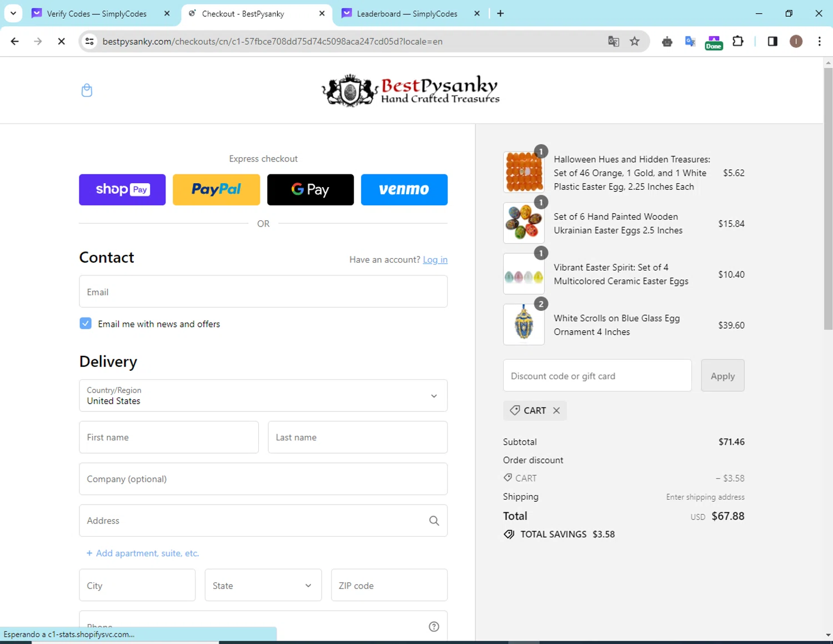Click the Address input field

[263, 521]
